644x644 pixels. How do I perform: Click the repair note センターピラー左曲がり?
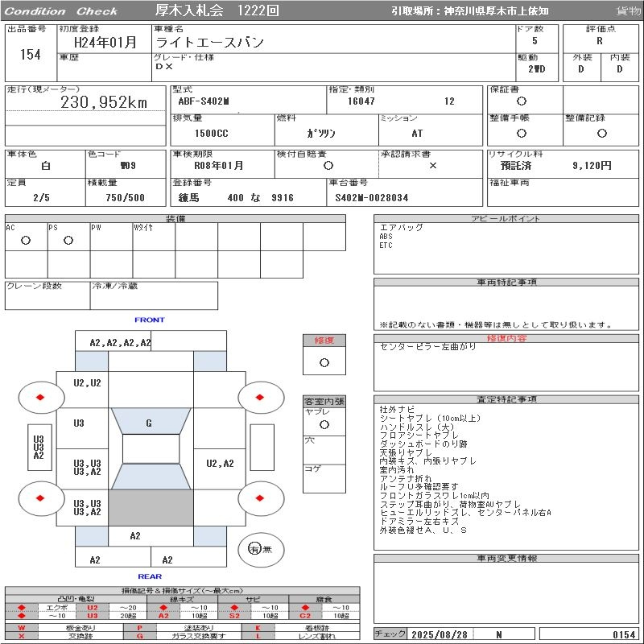(x=427, y=347)
